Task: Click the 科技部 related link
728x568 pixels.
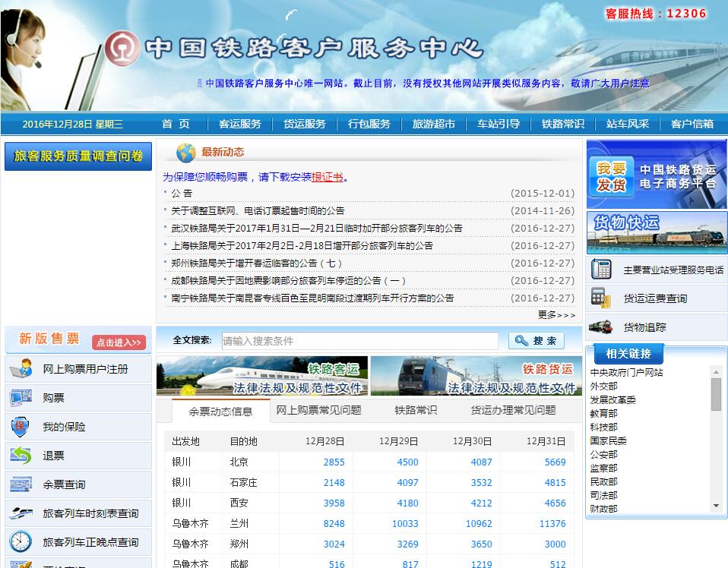Action: [x=603, y=427]
